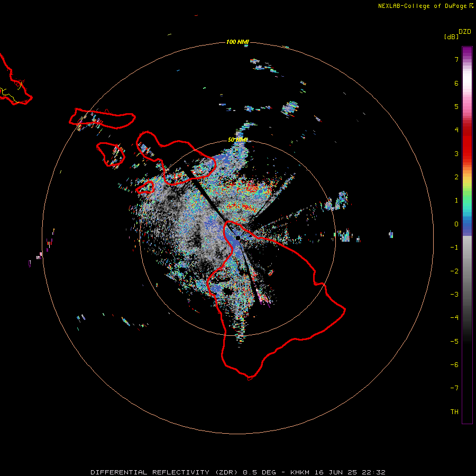Viewport: 476px width, 476px height.
Task: Select the -5 tick label on scale
Action: tap(454, 342)
